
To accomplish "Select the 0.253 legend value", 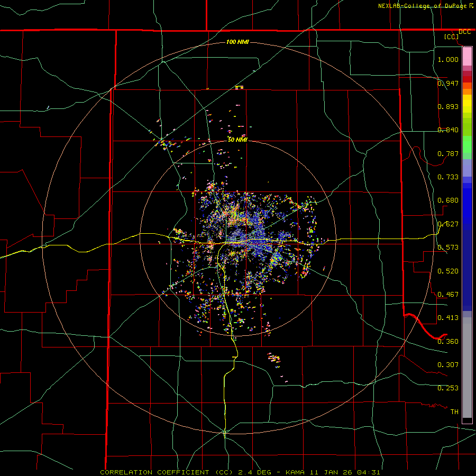I will coord(448,388).
